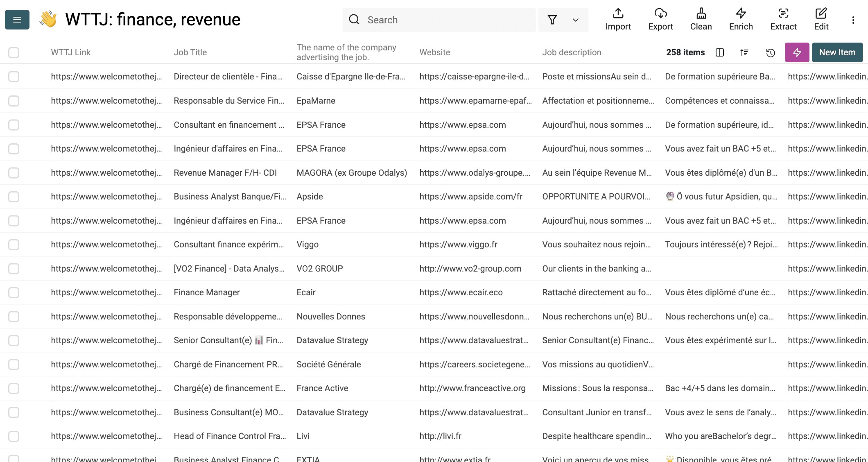The width and height of the screenshot is (868, 462).
Task: Click the 'VO2 GROUP' company cell
Action: point(320,269)
